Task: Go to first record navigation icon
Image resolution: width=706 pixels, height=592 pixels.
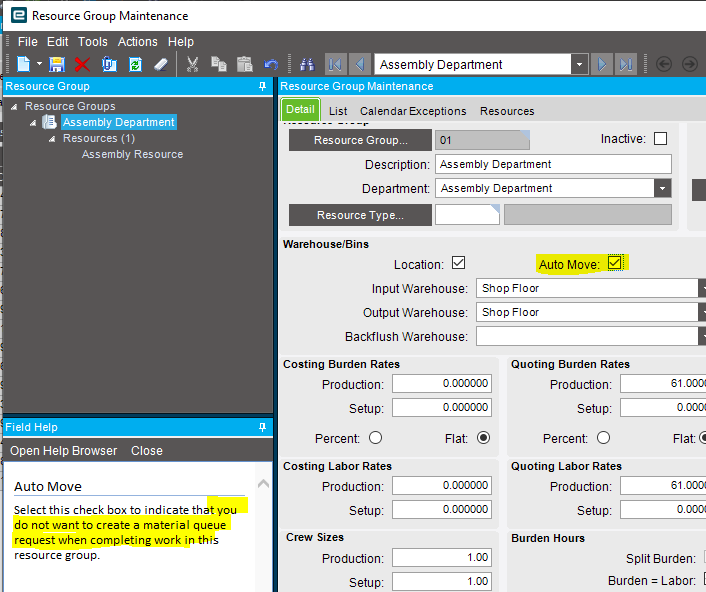Action: click(335, 64)
